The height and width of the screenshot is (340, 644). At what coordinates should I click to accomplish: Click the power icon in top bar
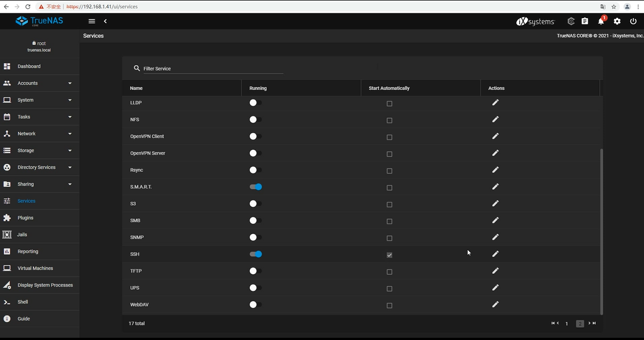click(633, 22)
